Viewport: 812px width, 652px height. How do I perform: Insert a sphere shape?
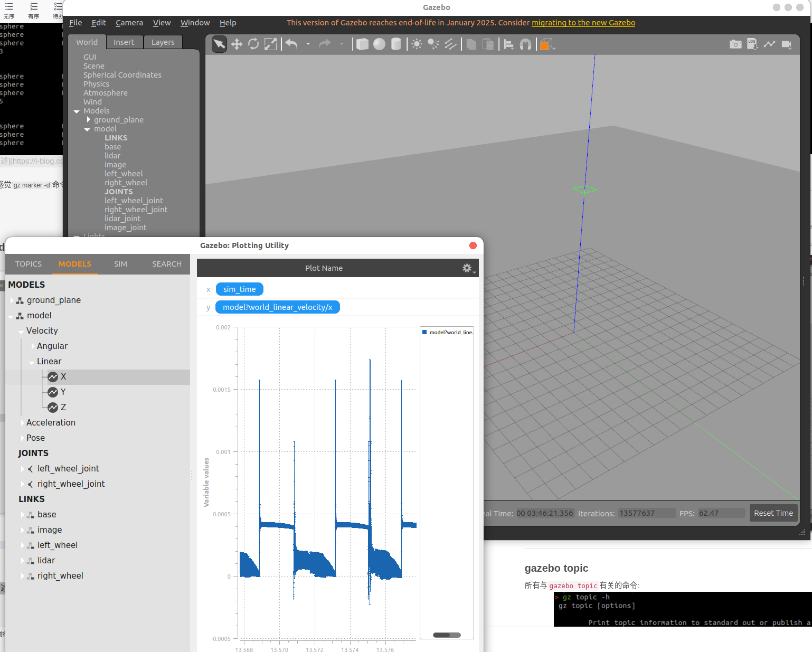379,44
